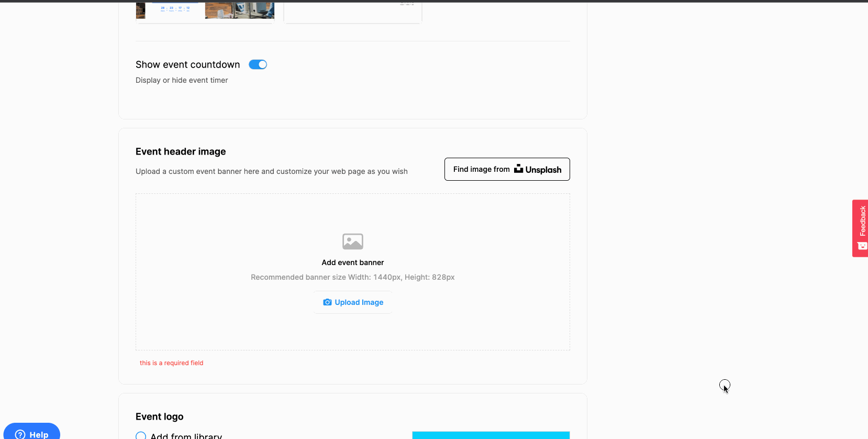This screenshot has height=439, width=868.
Task: Click the smiley icon on Feedback tab
Action: point(862,246)
